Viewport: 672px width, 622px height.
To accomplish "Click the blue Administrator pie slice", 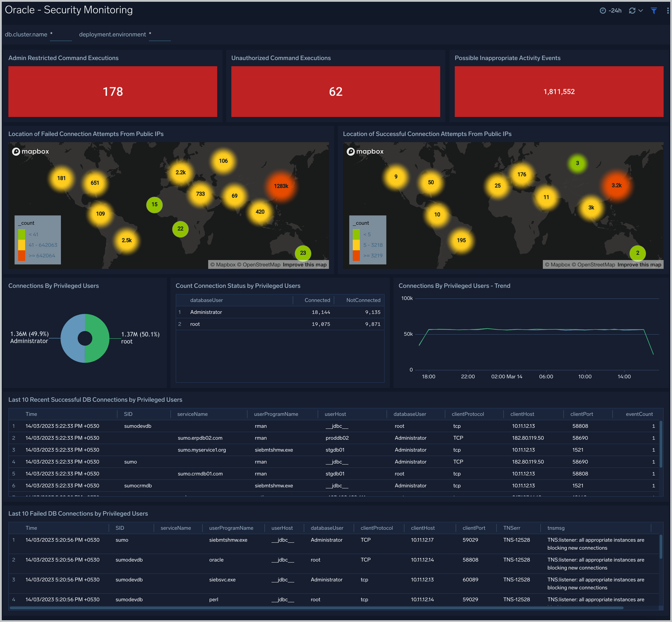I will [x=69, y=338].
